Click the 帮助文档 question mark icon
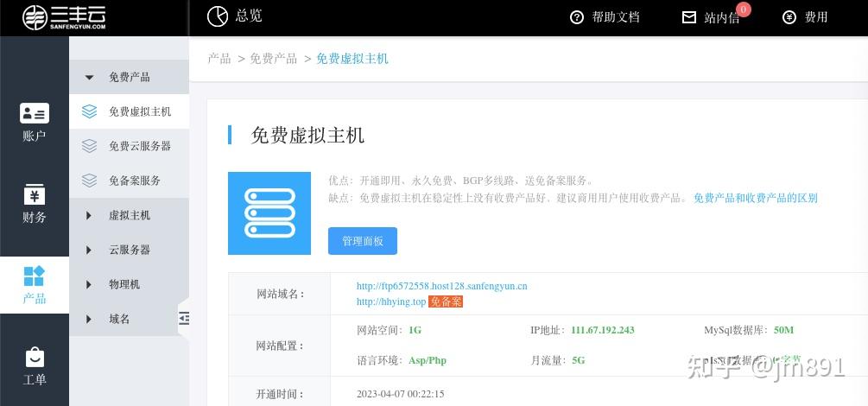The height and width of the screenshot is (406, 868). coord(577,17)
